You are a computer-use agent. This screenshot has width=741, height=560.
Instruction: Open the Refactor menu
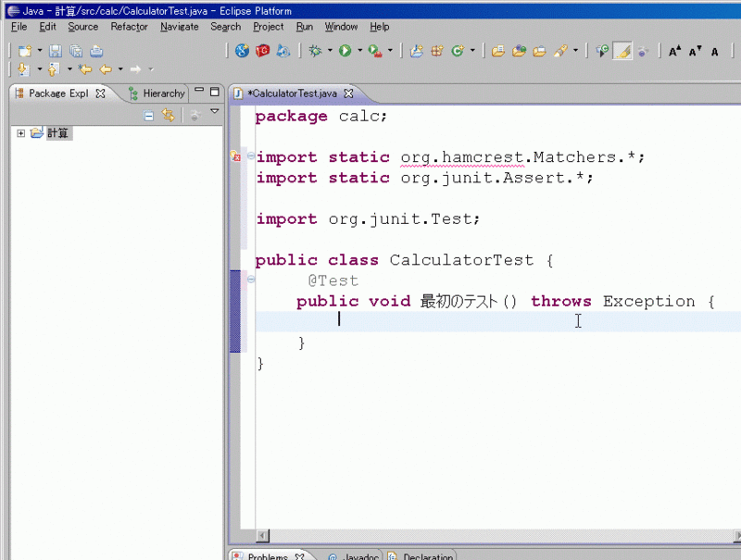coord(129,27)
